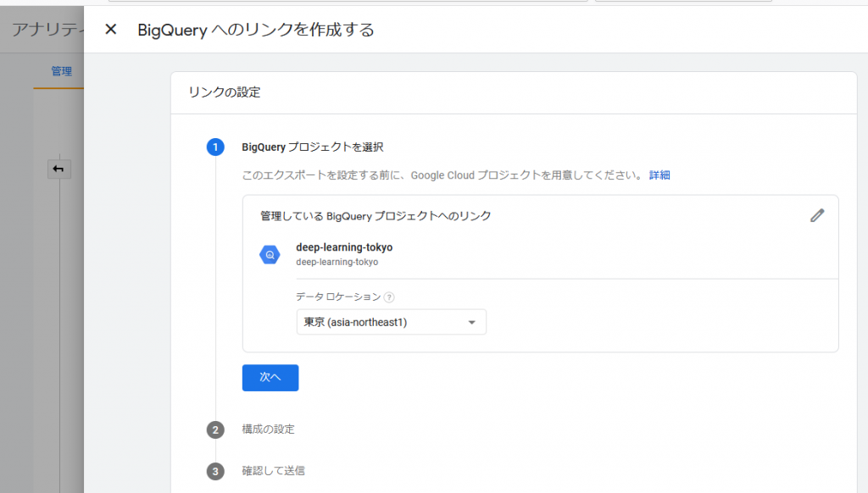Viewport: 868px width, 493px height.
Task: Edit the selected BigQuery project with pencil icon
Action: [x=817, y=215]
